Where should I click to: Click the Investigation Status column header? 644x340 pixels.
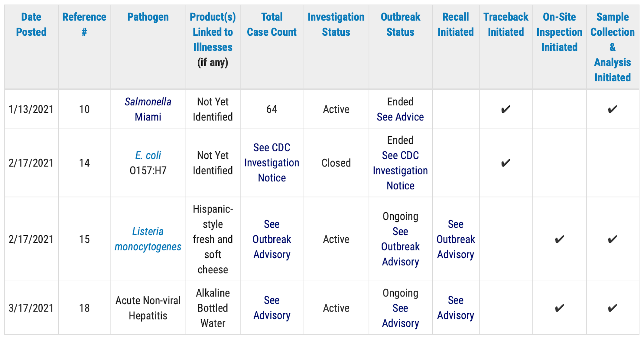pyautogui.click(x=336, y=24)
